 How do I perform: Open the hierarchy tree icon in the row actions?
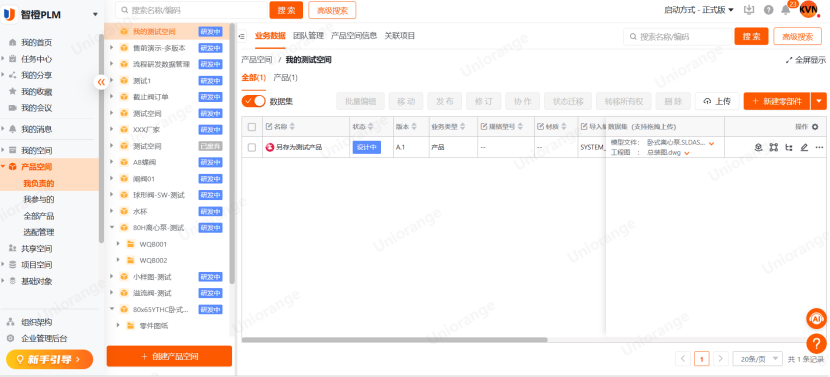point(789,148)
